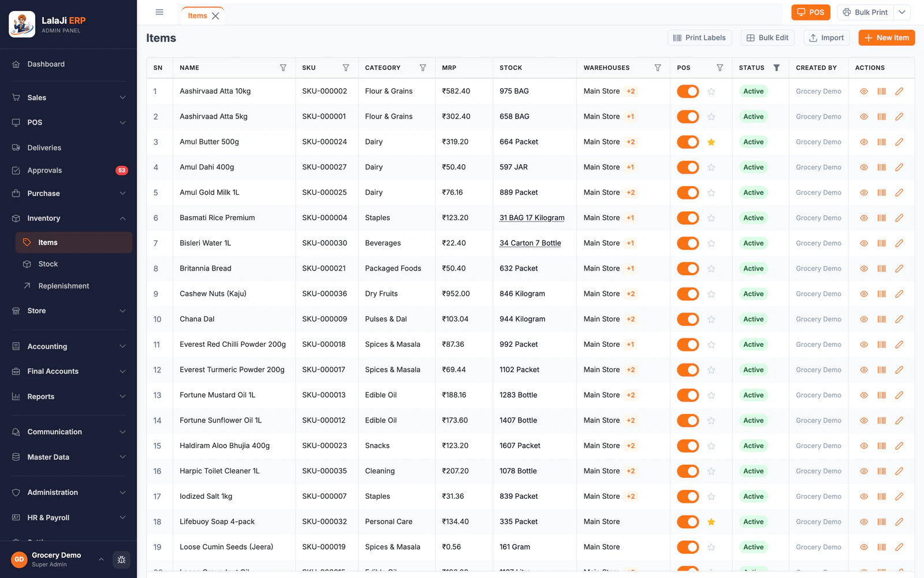This screenshot has width=924, height=578.
Task: Click the +2 warehouses badge for Amul Butter 500g
Action: pyautogui.click(x=631, y=142)
